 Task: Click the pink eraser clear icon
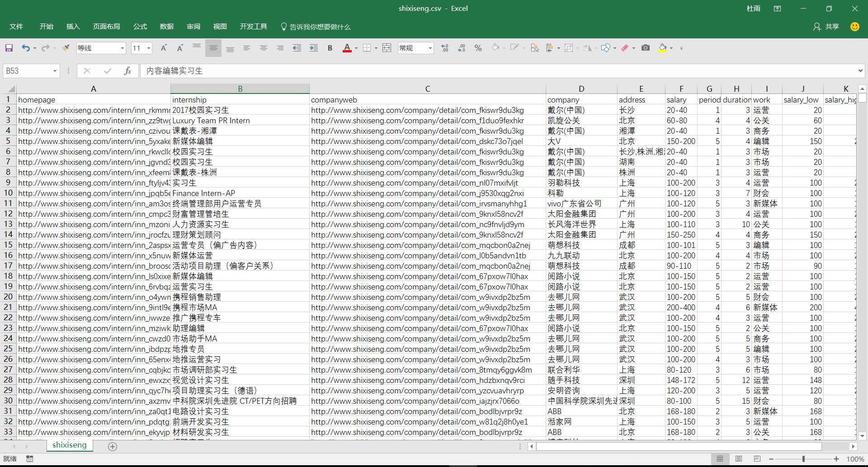(x=625, y=48)
